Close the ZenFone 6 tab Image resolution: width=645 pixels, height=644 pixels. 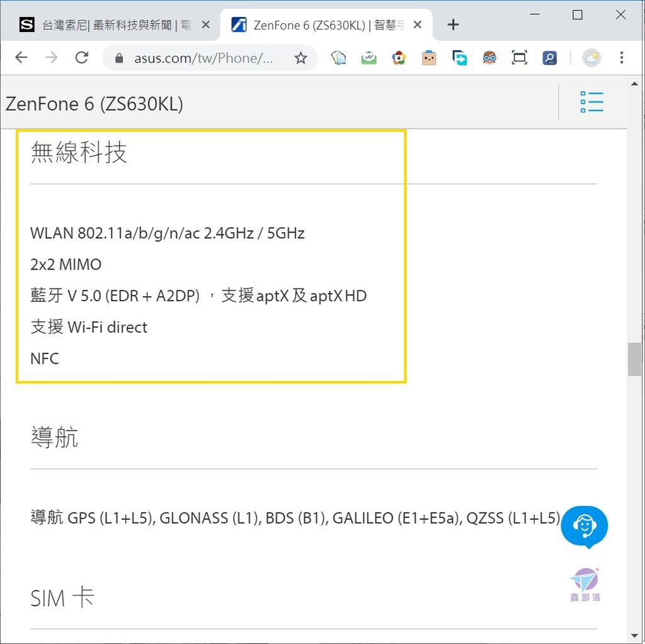[x=418, y=25]
